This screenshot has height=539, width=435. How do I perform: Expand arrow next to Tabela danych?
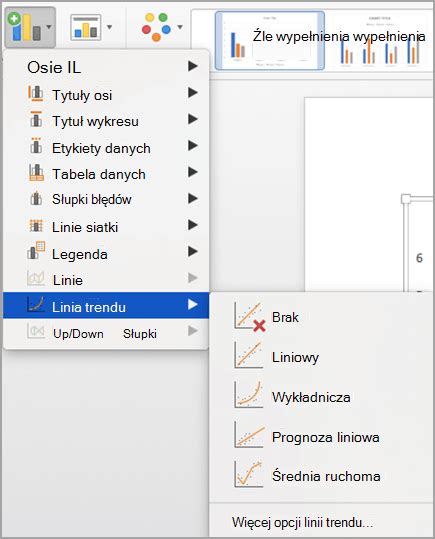click(x=193, y=172)
